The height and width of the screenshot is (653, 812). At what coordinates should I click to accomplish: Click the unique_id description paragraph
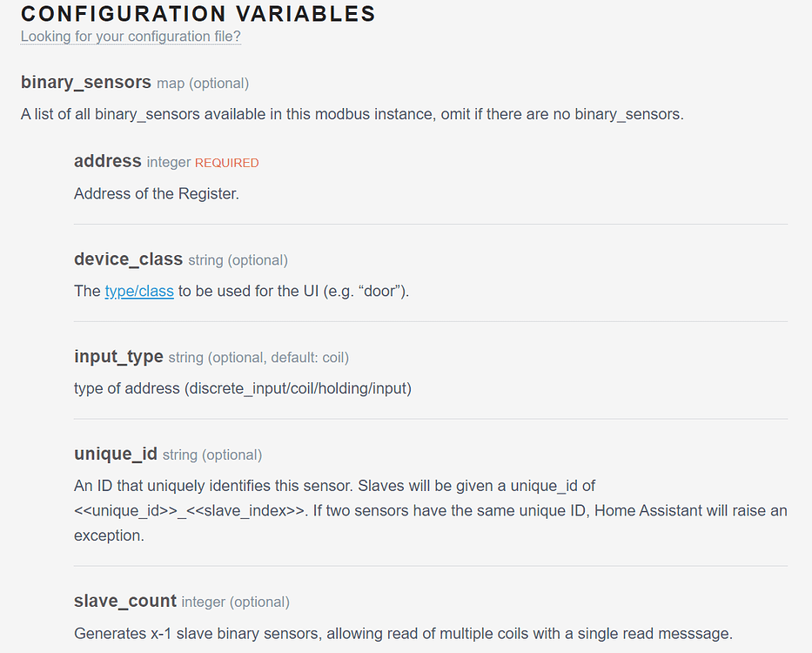430,510
